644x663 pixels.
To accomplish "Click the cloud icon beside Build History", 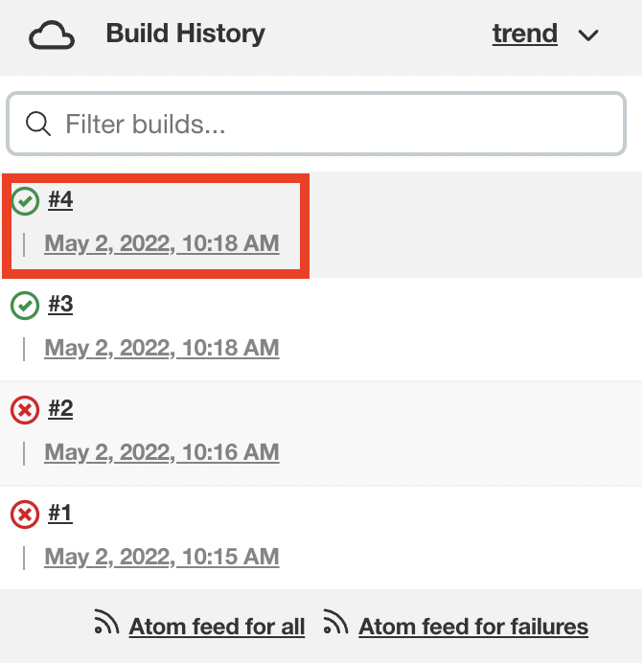I will (52, 34).
